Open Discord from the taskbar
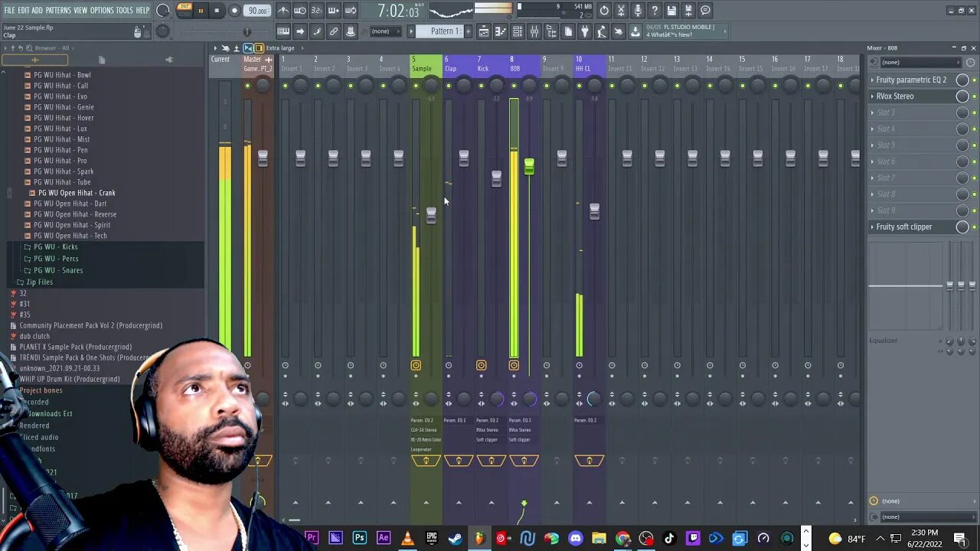The width and height of the screenshot is (980, 551). click(x=575, y=539)
